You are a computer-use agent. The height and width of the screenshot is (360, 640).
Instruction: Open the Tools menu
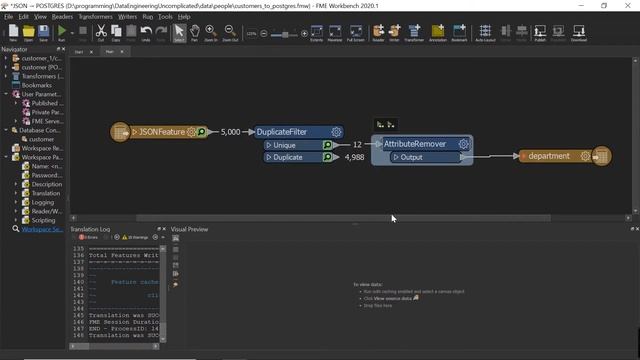pos(165,17)
